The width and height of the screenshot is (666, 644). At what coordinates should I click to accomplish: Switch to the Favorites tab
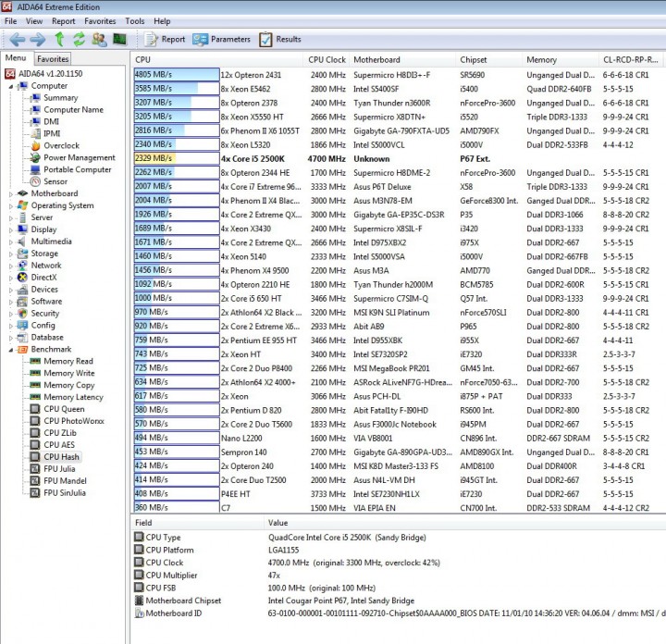coord(53,59)
